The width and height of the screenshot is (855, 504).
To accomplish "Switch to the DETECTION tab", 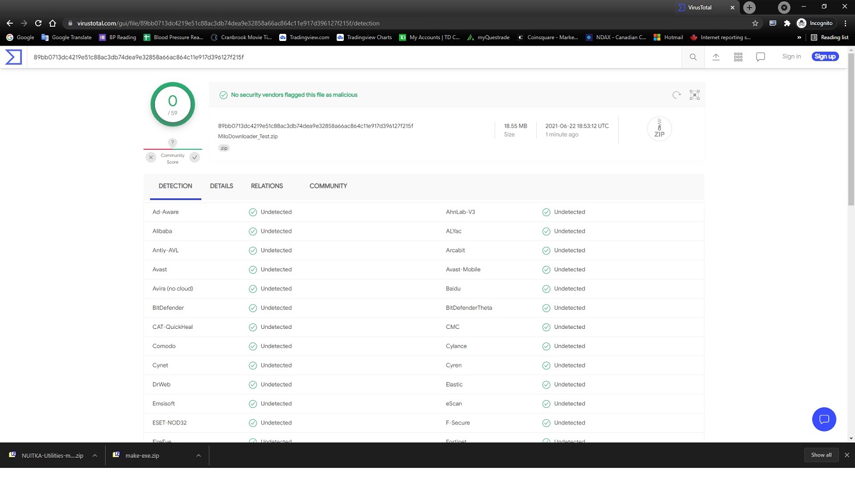I will click(175, 186).
